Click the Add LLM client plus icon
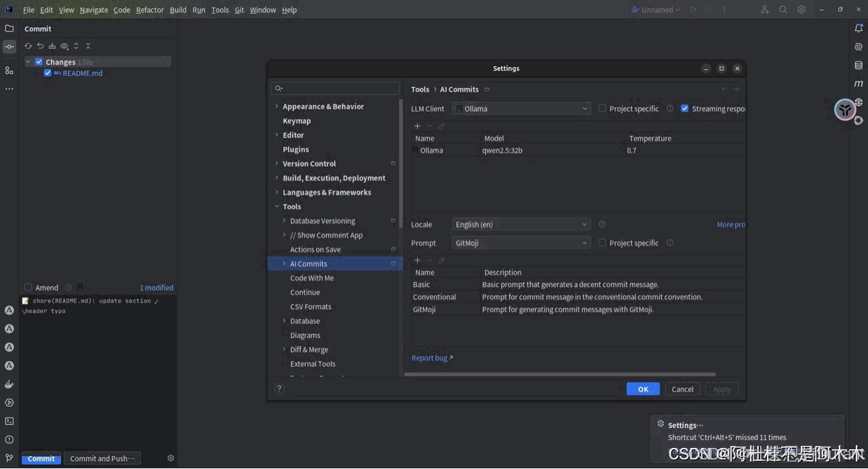 (x=417, y=126)
